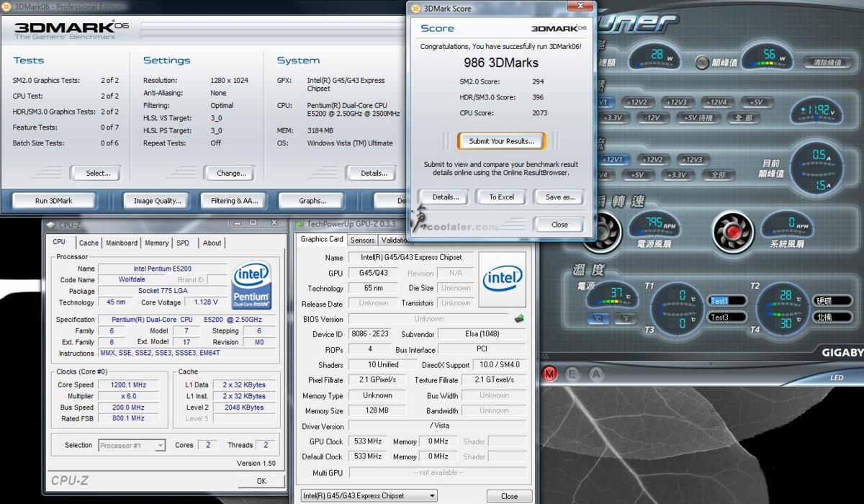Click the red system fan icon

tap(734, 231)
